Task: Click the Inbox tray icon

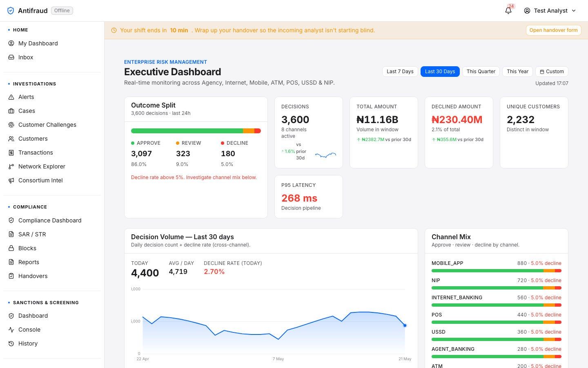Action: (11, 57)
